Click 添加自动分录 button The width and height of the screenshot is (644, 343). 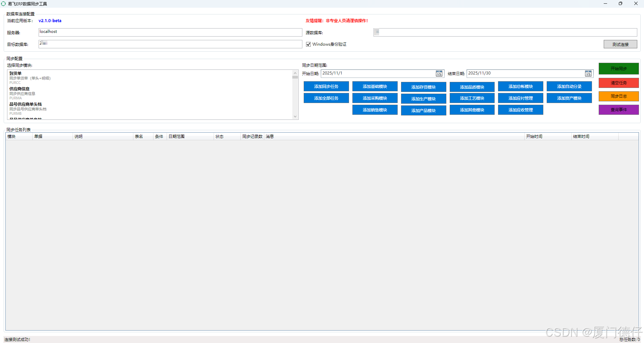[x=569, y=86]
